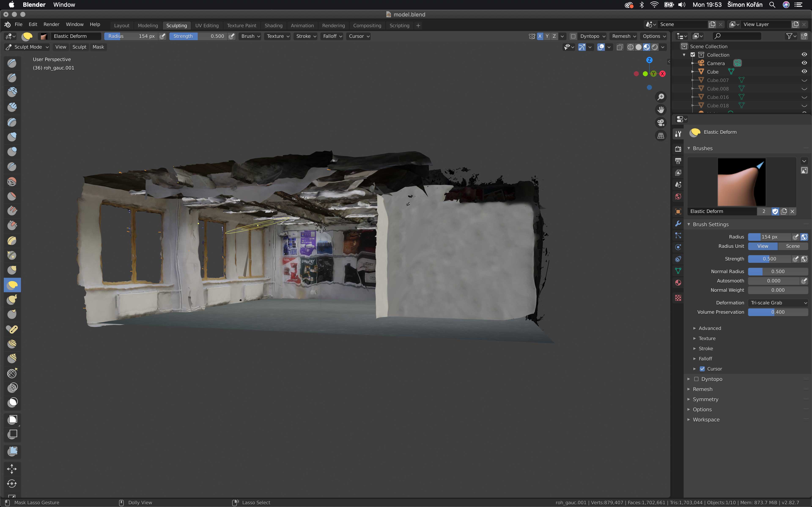
Task: Open the Deformation Tri-scale Grab dropdown
Action: 778,303
